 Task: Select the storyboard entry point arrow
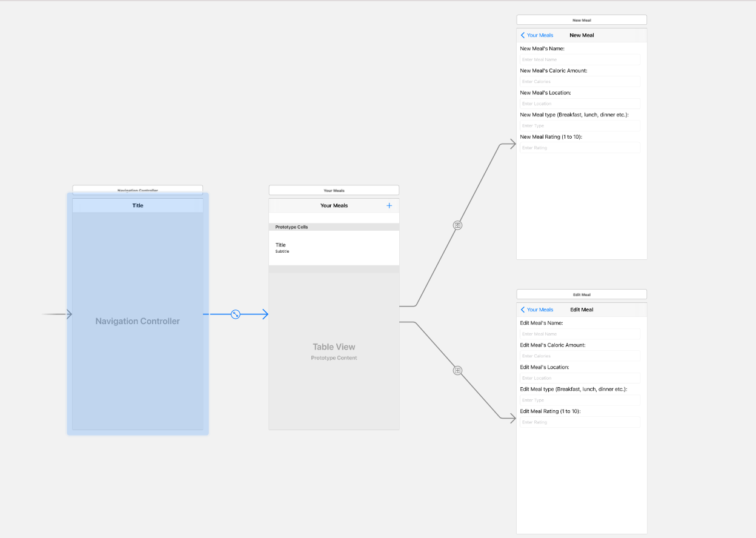pyautogui.click(x=57, y=314)
